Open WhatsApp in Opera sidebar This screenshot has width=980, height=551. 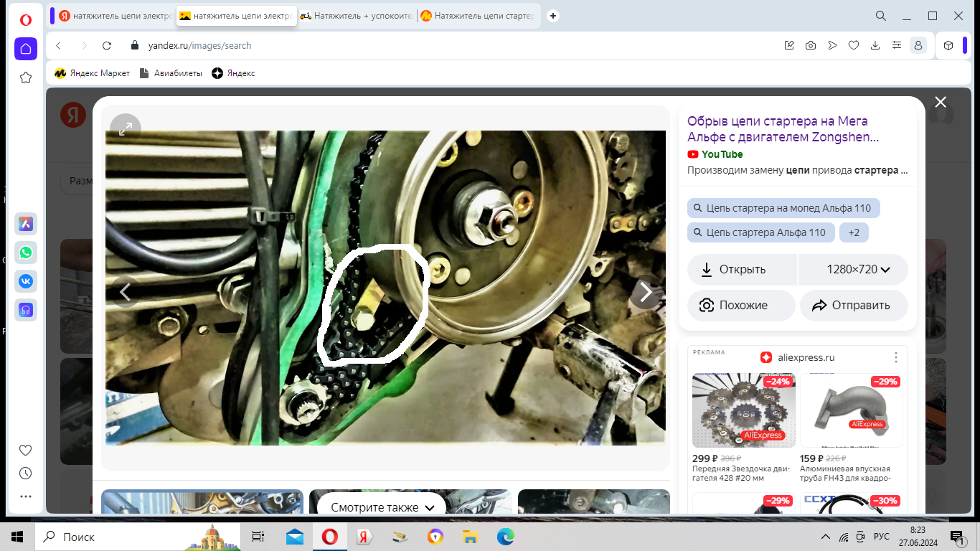pyautogui.click(x=26, y=253)
